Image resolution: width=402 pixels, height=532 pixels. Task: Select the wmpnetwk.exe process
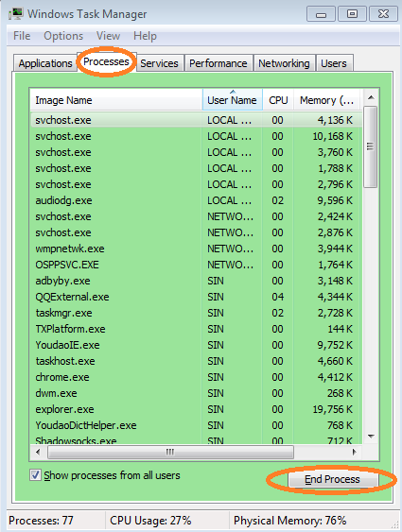coord(196,249)
